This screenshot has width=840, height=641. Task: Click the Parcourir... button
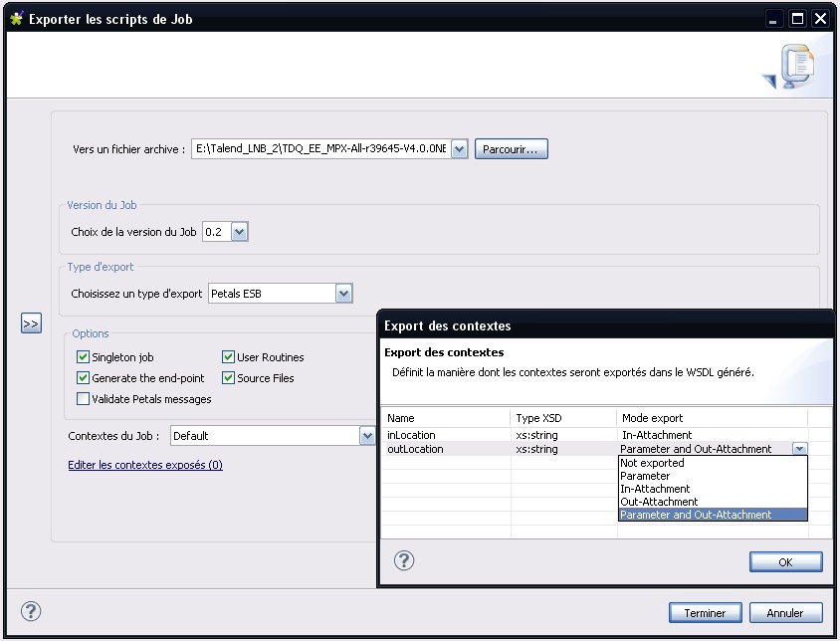click(511, 149)
